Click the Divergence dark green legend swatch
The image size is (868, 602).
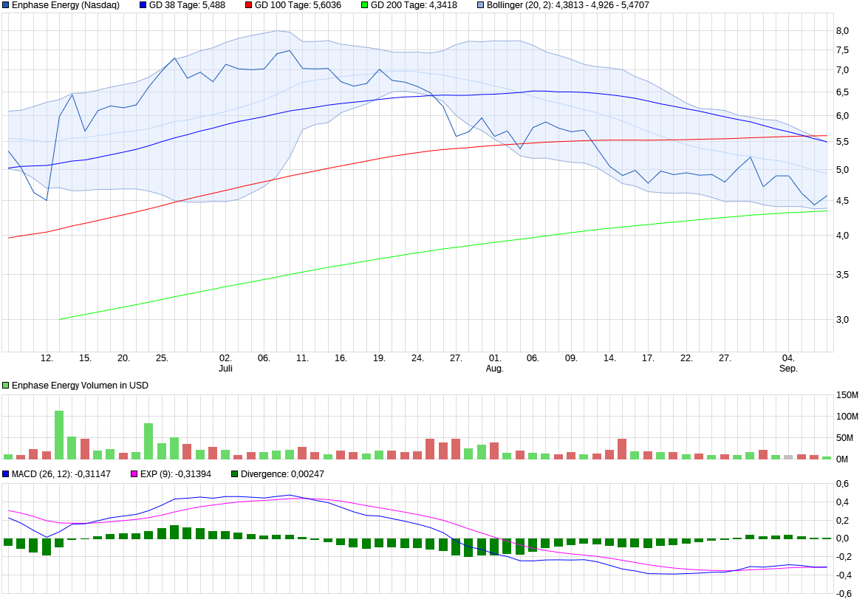[x=234, y=474]
